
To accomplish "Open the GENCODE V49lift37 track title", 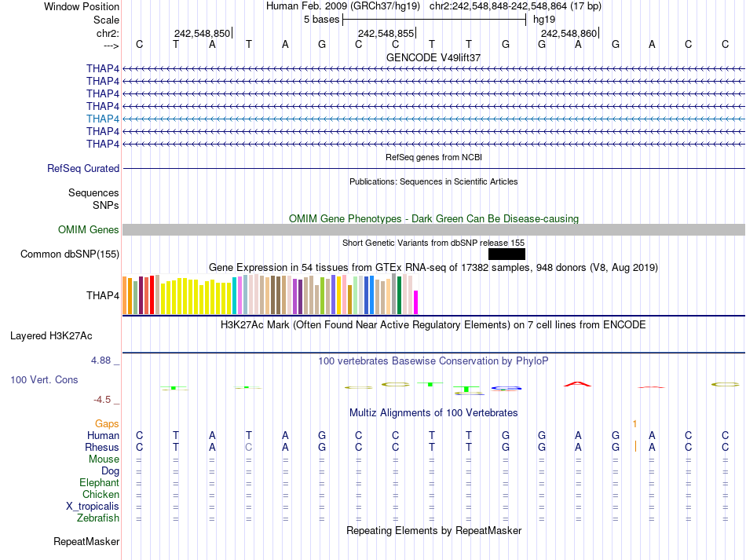I will [433, 57].
